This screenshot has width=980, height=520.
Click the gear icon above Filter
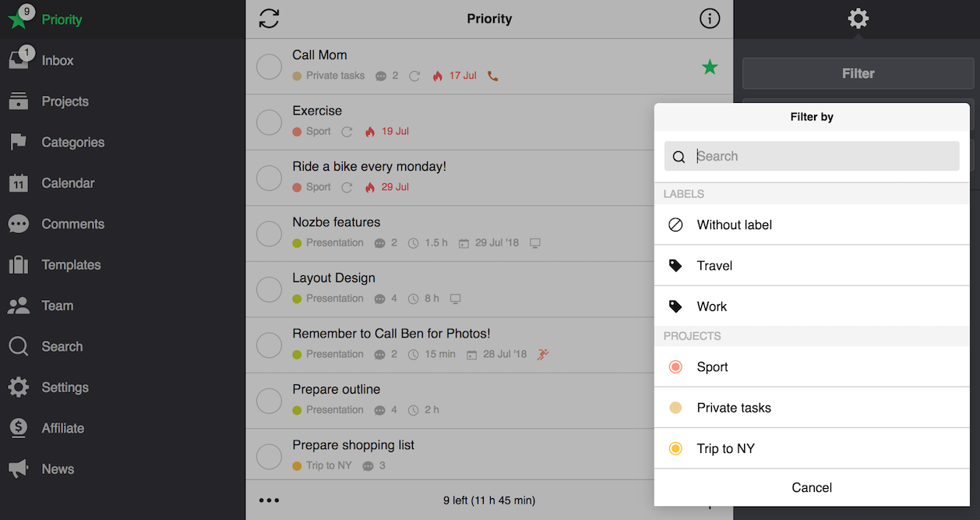click(858, 19)
